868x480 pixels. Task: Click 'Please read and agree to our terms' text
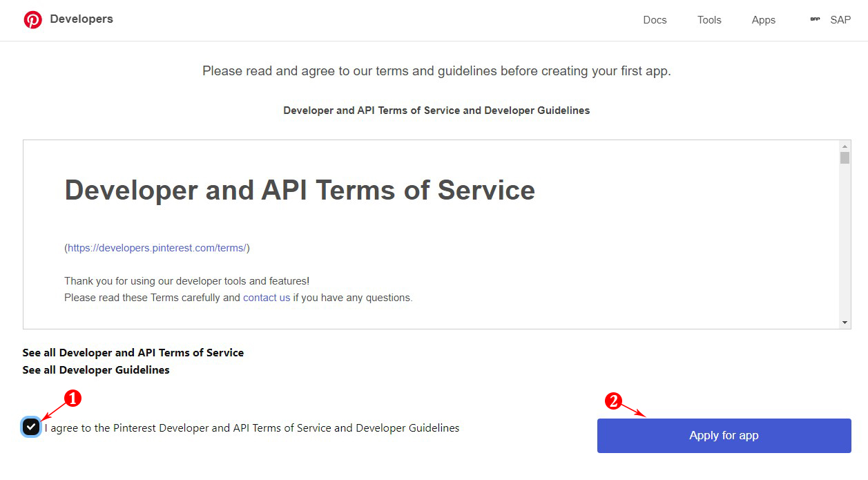[436, 71]
